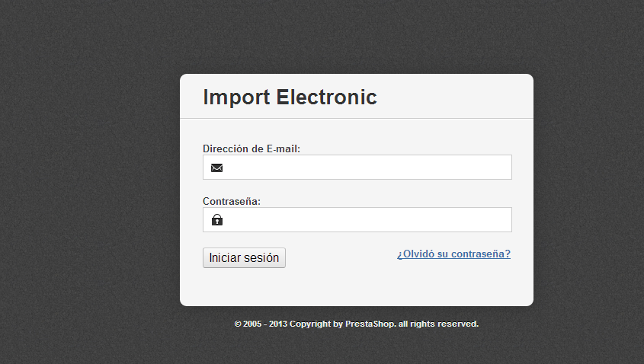644x364 pixels.
Task: Click the 2005 - 2013 years in footer
Action: [x=265, y=324]
